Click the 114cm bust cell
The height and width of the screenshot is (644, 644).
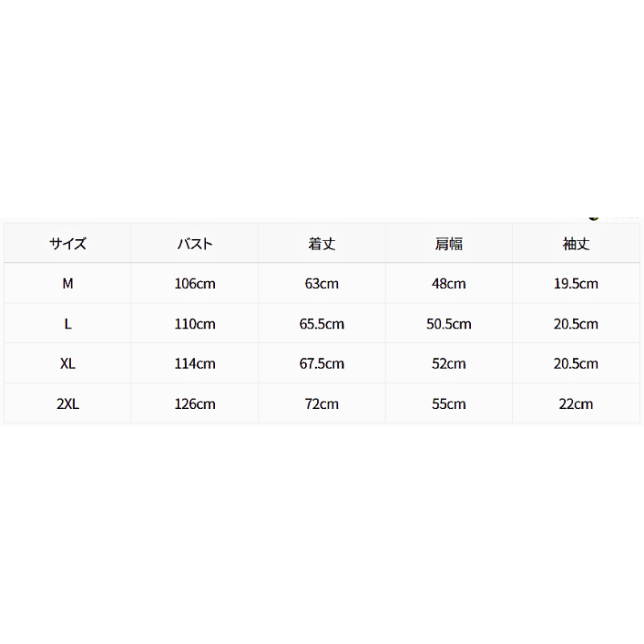(195, 364)
